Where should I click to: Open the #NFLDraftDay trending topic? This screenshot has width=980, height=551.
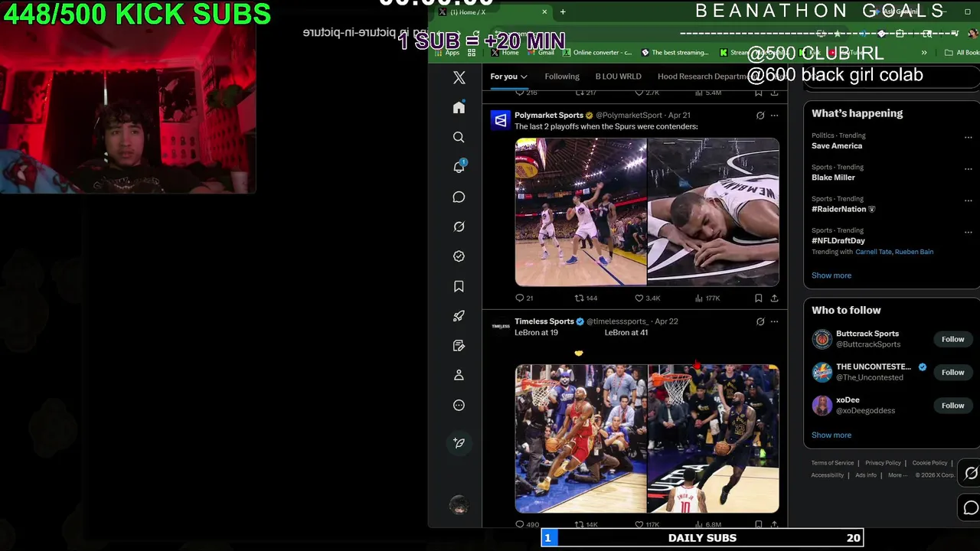[x=838, y=240]
